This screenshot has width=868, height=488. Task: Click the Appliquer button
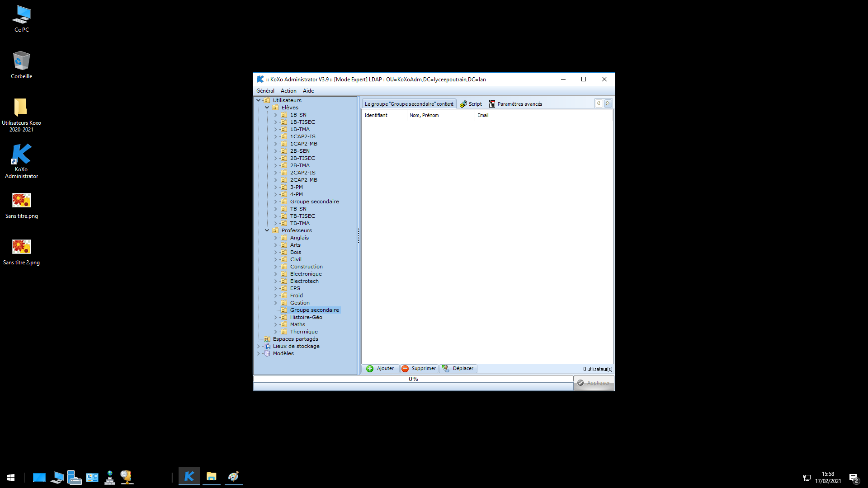point(594,383)
